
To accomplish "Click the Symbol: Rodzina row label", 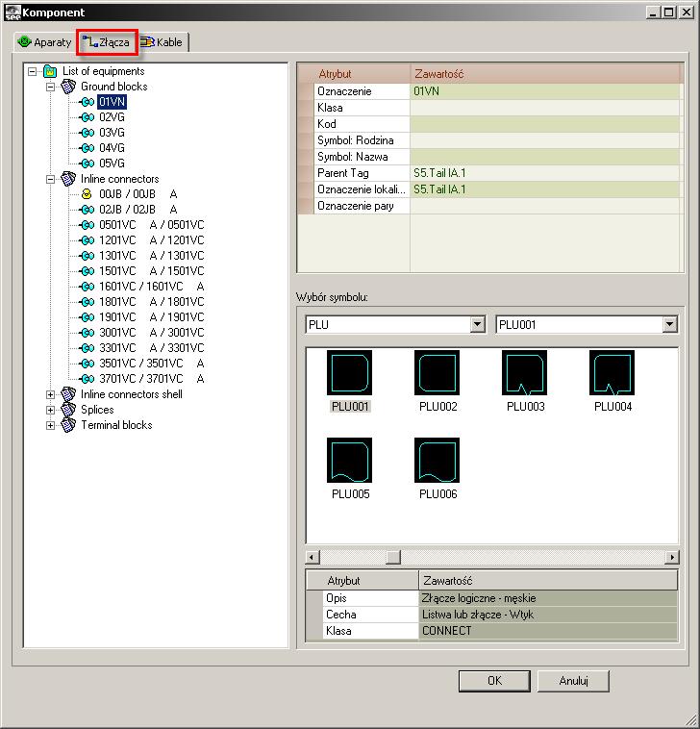I will click(x=362, y=140).
